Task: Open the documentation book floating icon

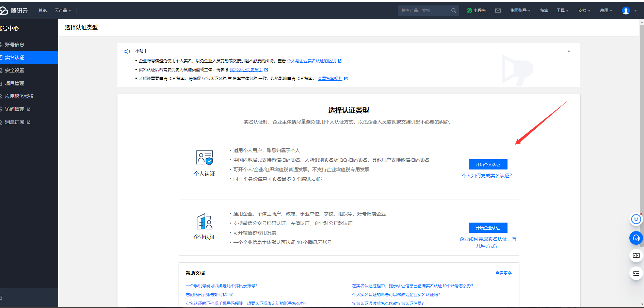Action: coord(636,256)
